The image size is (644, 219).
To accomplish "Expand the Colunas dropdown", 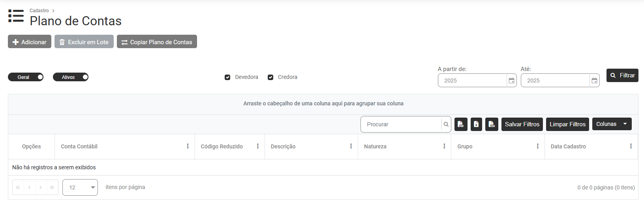I will [612, 124].
